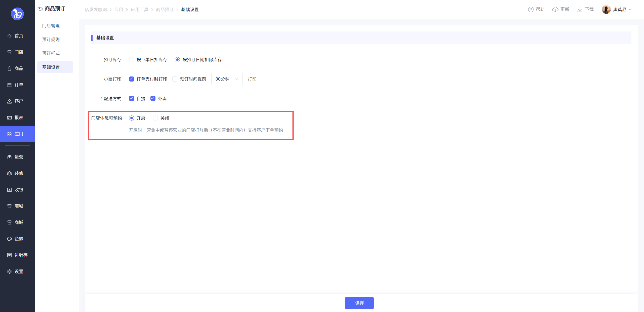Screen dimensions: 644x312
Task: Open the 门店 store icon in sidebar
Action: pos(9,52)
